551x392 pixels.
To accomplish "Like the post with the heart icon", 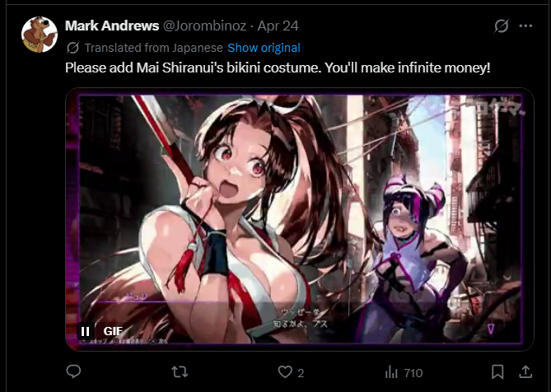I will [285, 372].
